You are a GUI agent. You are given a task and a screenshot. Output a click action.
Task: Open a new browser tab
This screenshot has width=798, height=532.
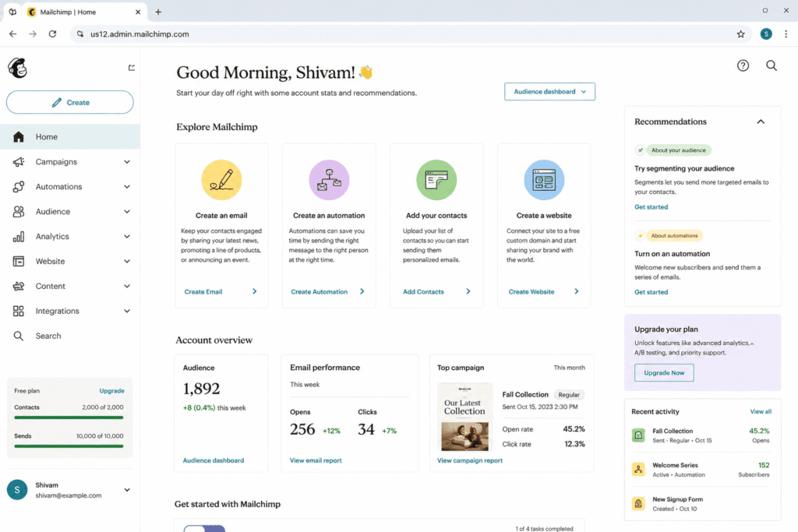point(158,12)
